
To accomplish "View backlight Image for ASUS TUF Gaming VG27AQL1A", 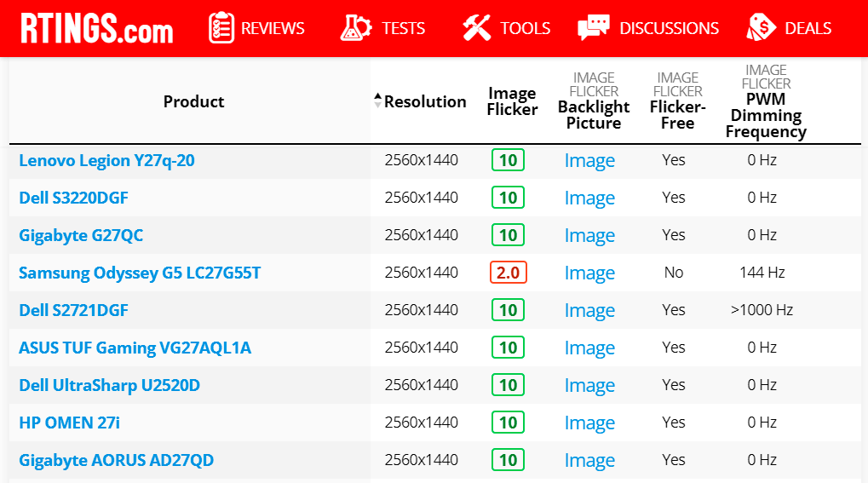I will point(589,348).
